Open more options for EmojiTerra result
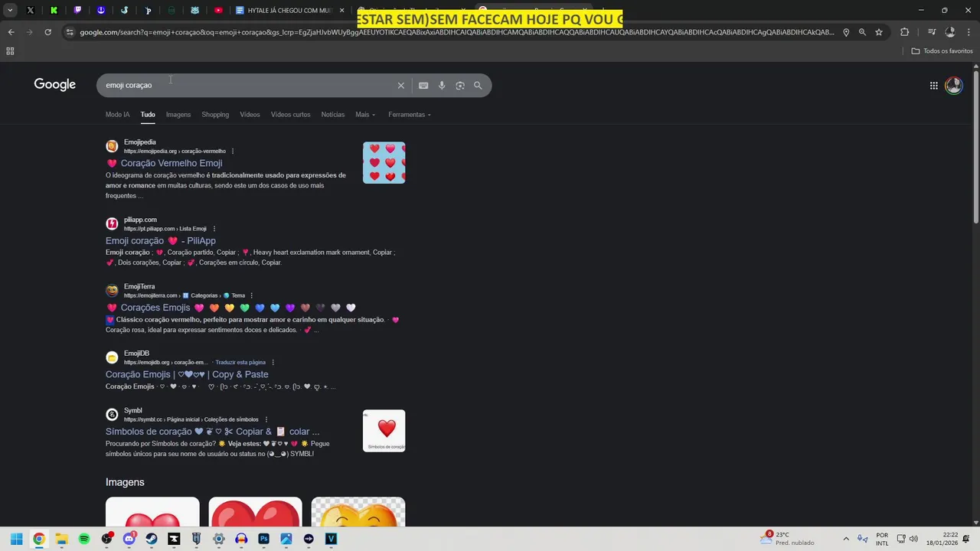980x551 pixels. (x=251, y=295)
